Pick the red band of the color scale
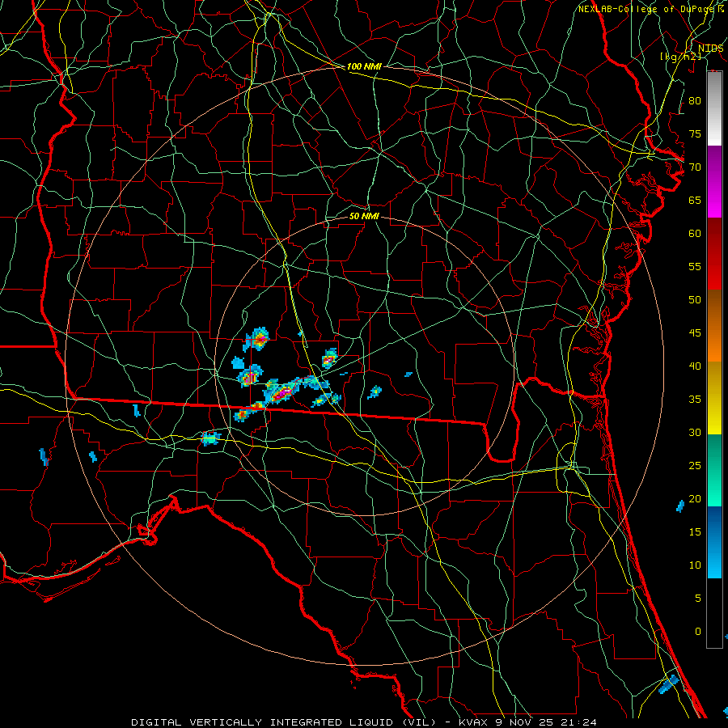Viewport: 728px width, 728px height. pyautogui.click(x=714, y=254)
